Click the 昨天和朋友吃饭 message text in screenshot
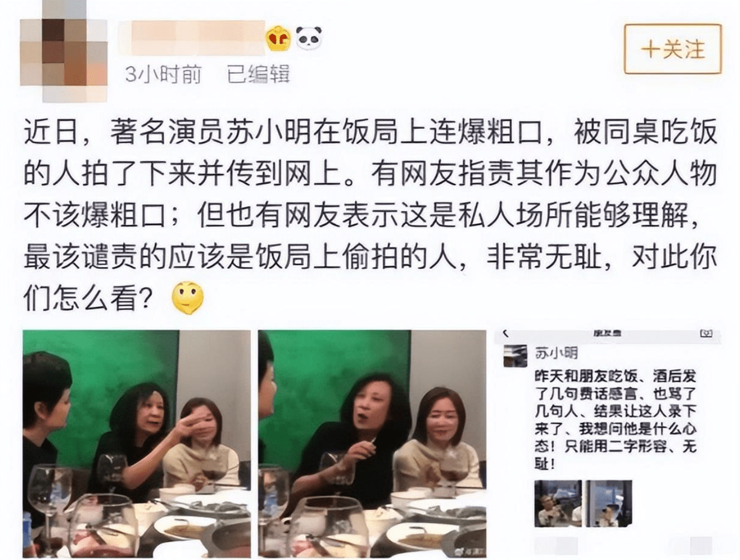The height and width of the screenshot is (560, 740). pyautogui.click(x=615, y=419)
